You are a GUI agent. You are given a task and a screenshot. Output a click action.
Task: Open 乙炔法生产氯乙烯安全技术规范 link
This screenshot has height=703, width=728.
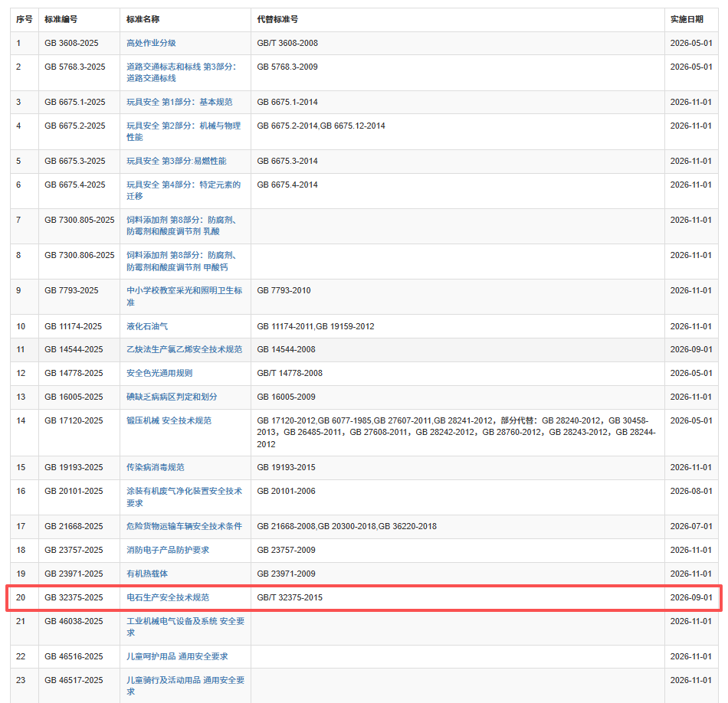pos(184,349)
